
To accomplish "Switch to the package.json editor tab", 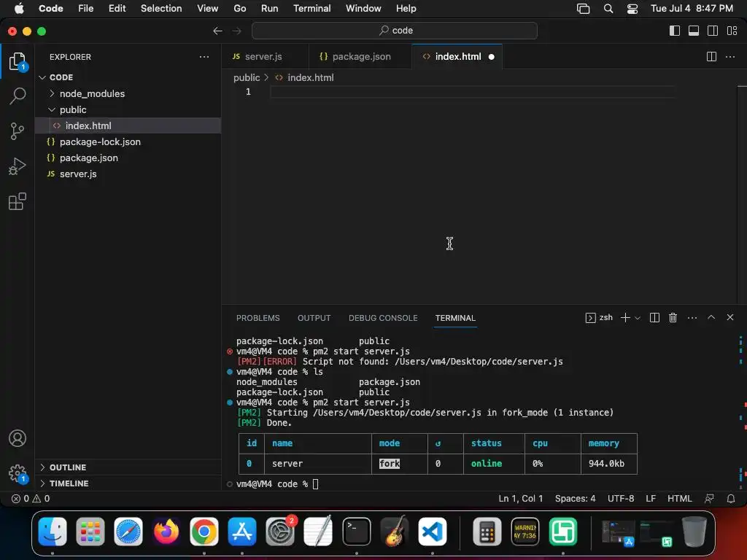I will pos(360,57).
